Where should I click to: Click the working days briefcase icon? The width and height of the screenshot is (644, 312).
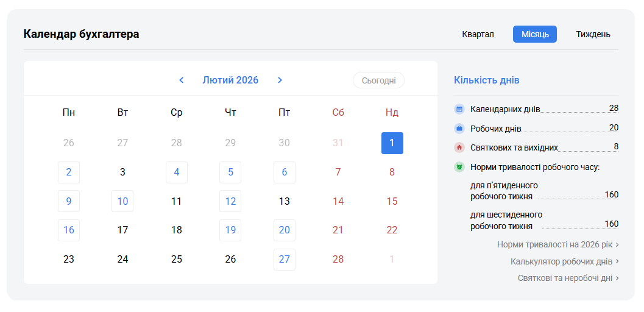[459, 129]
